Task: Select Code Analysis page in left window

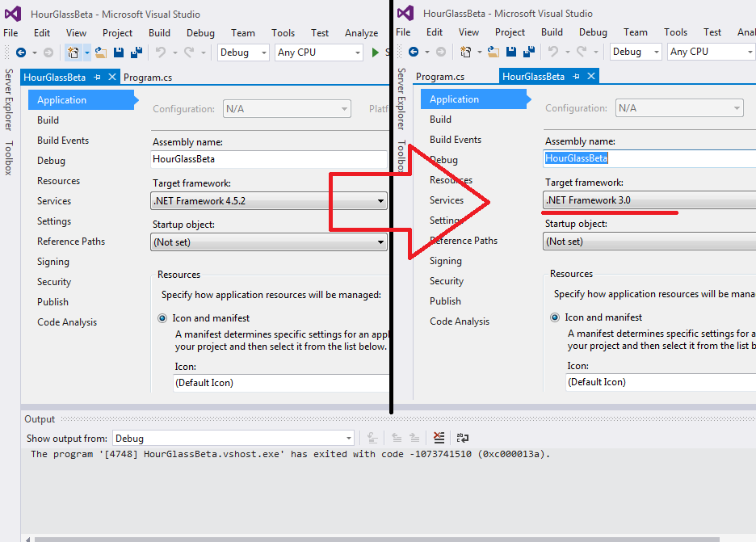Action: 67,322
